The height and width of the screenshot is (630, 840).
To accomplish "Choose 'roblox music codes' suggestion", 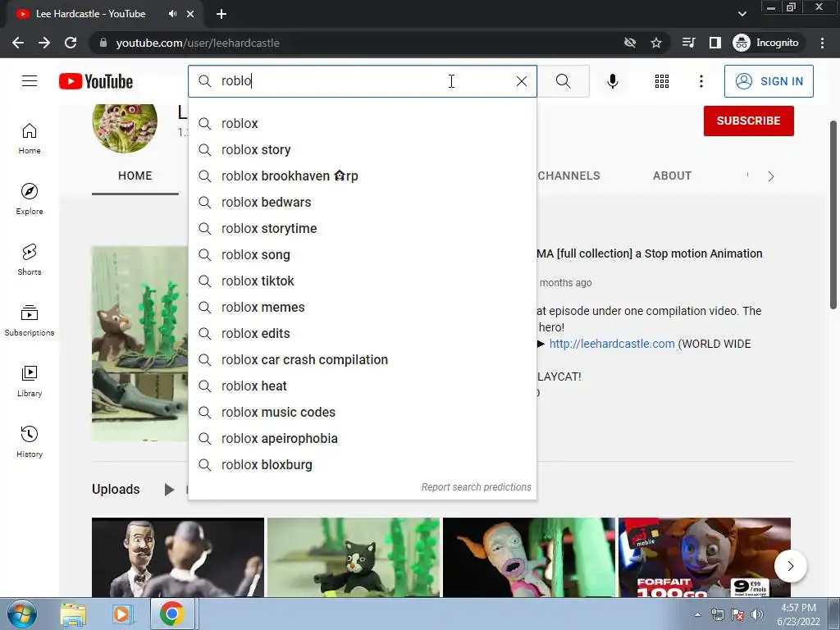I will 362,412.
